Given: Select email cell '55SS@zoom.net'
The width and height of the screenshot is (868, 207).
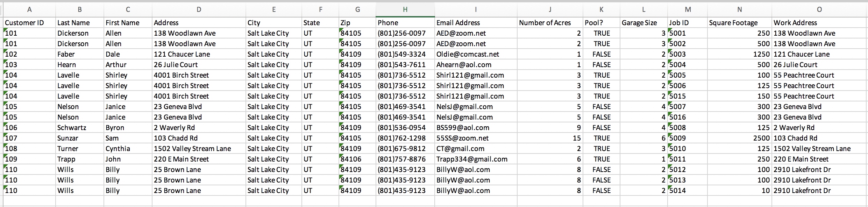Looking at the screenshot, I should (x=476, y=138).
